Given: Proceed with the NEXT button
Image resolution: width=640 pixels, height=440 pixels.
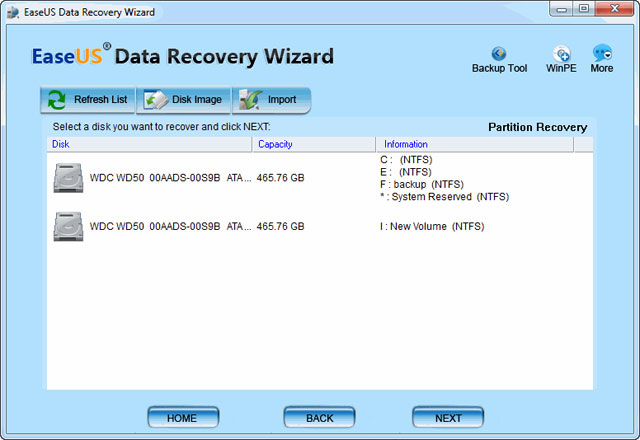Looking at the screenshot, I should [x=448, y=418].
